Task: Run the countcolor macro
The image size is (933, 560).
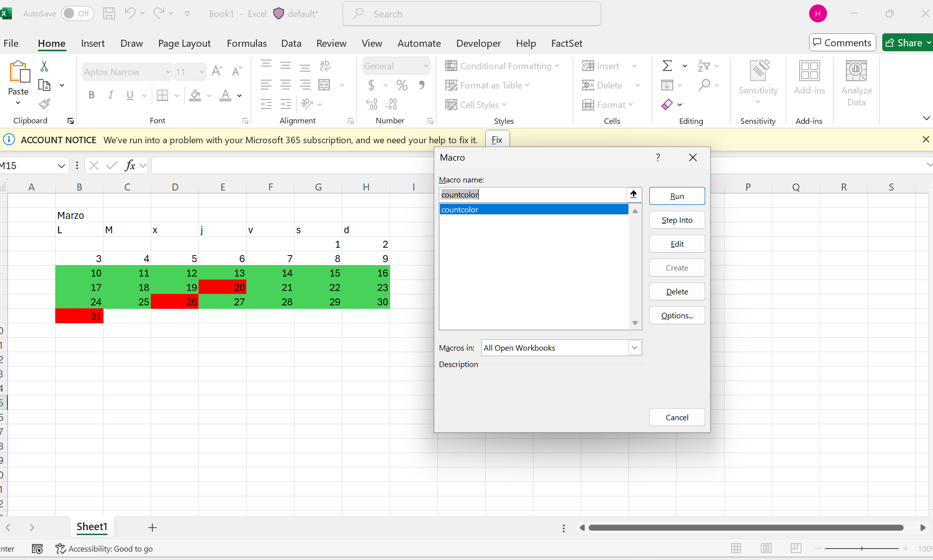Action: [677, 196]
